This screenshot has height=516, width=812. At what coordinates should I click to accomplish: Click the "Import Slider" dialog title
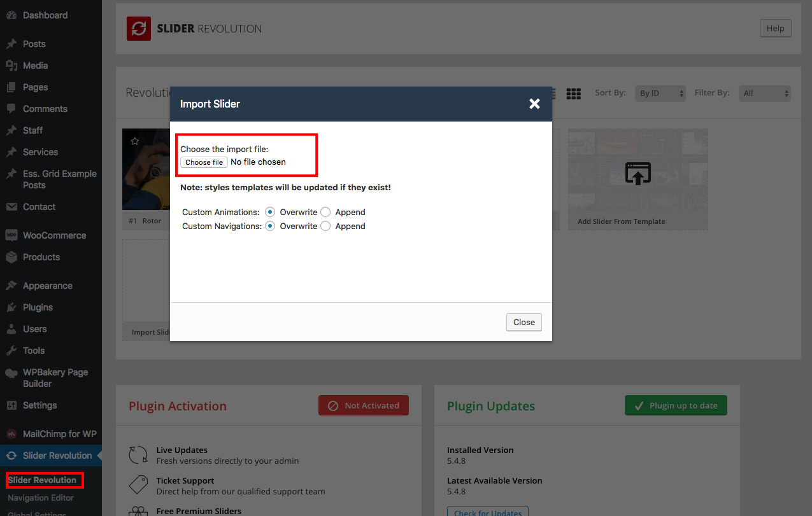coord(210,104)
